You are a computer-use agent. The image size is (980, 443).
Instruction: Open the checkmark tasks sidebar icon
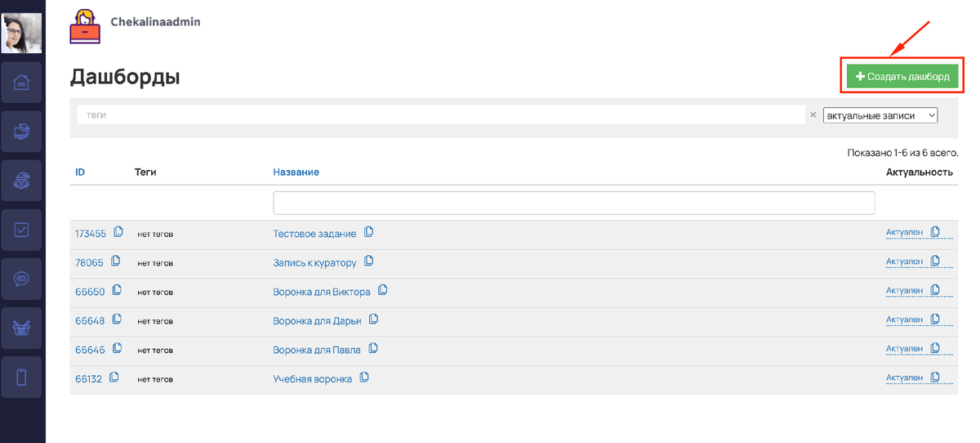(x=22, y=230)
